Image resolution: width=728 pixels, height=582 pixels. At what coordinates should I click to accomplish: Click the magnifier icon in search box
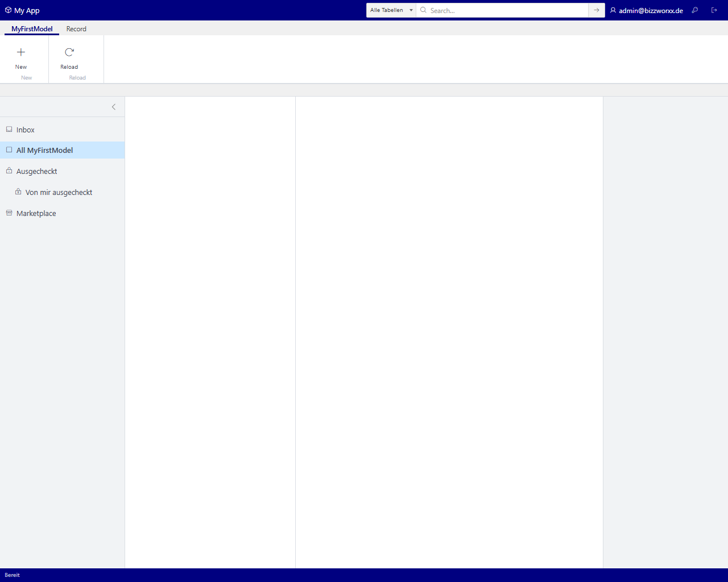[x=423, y=10]
